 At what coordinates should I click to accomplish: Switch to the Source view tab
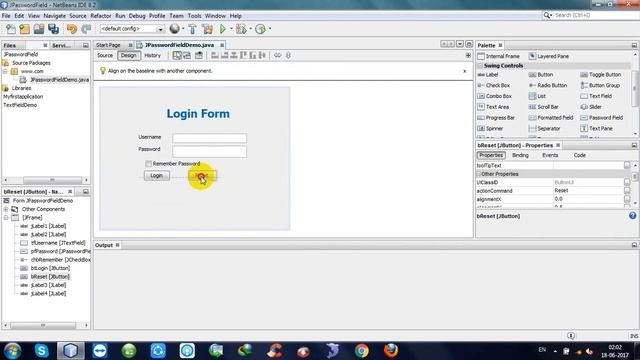pyautogui.click(x=105, y=56)
